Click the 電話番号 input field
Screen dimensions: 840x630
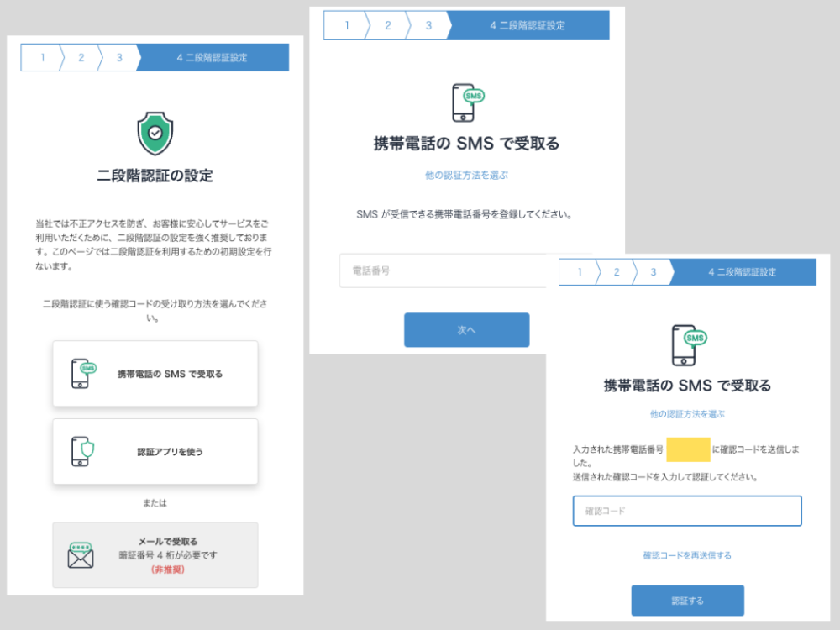click(x=445, y=271)
